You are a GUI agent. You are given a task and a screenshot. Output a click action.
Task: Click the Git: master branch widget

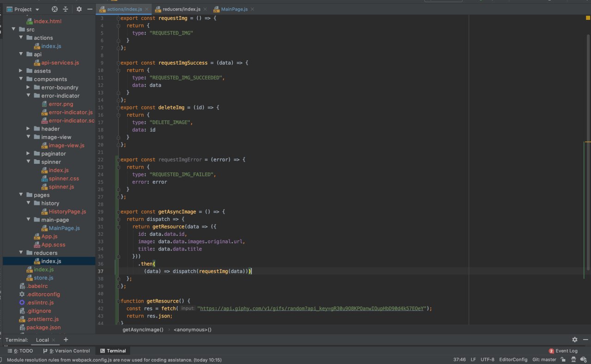coord(544,359)
